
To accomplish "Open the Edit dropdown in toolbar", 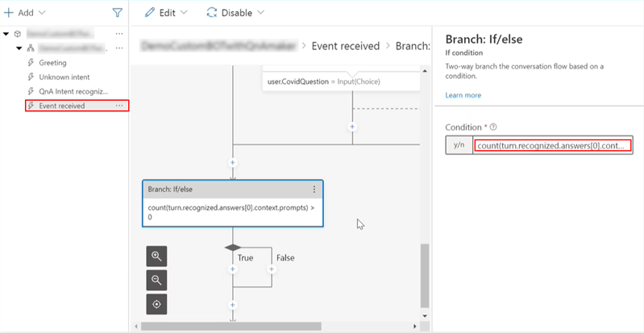I will pos(166,13).
